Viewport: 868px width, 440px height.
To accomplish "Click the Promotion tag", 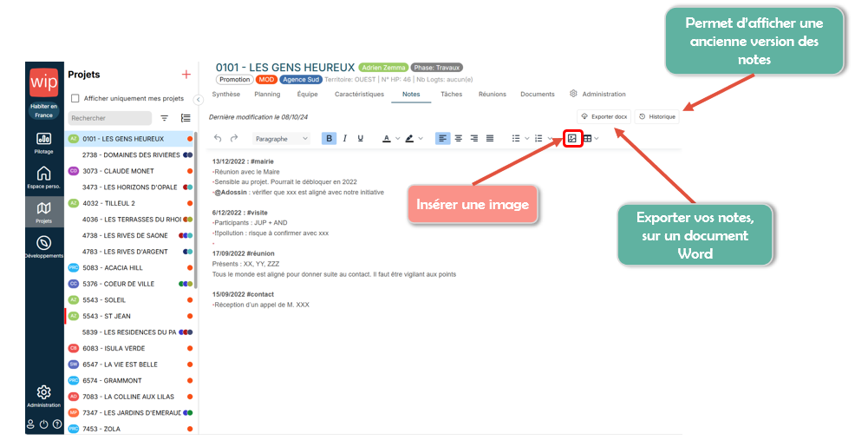I will pos(235,80).
